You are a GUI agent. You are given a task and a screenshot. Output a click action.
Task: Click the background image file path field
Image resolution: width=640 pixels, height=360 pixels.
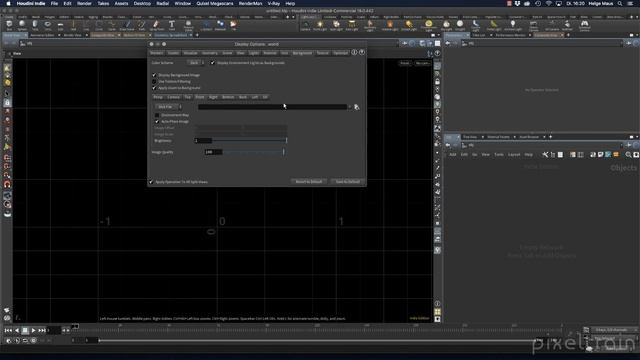[x=272, y=107]
